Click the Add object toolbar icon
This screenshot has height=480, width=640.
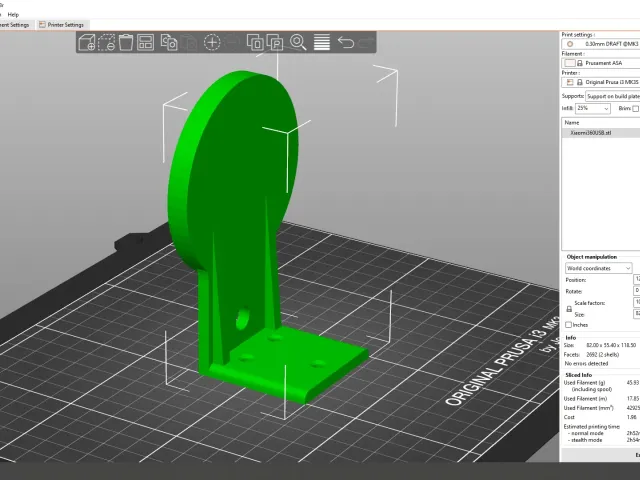coord(87,42)
